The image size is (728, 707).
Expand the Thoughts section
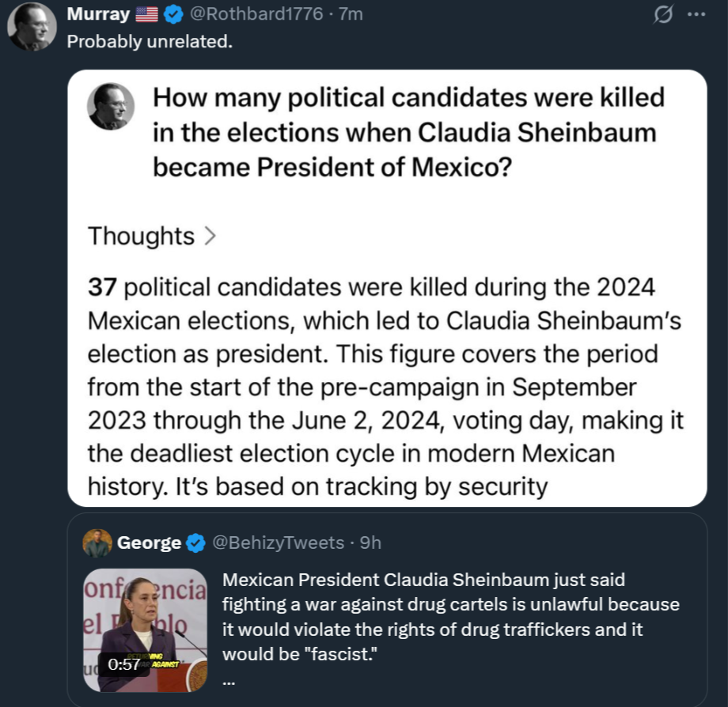point(141,236)
